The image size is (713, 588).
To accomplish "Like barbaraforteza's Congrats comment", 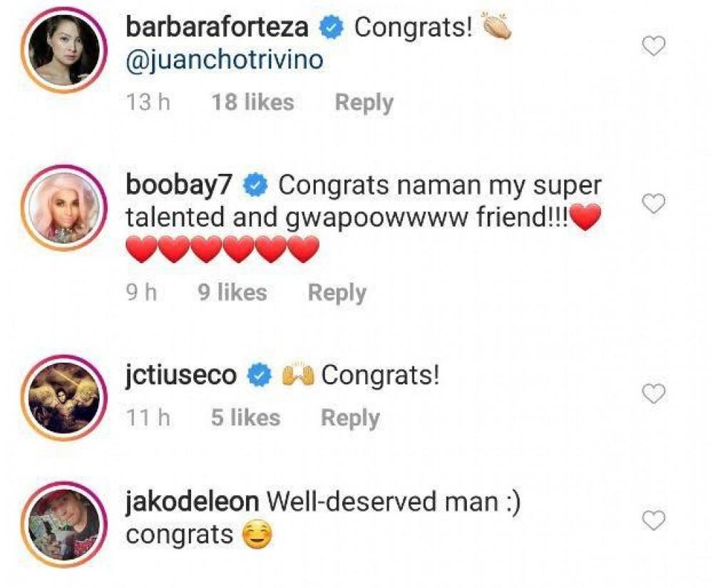I will [x=653, y=47].
